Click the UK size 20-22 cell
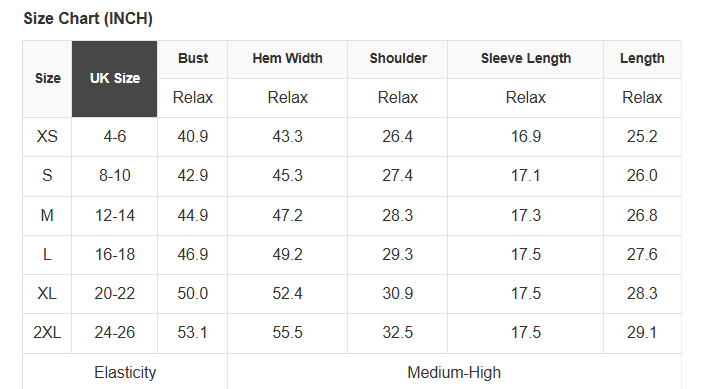The height and width of the screenshot is (389, 702). point(115,294)
